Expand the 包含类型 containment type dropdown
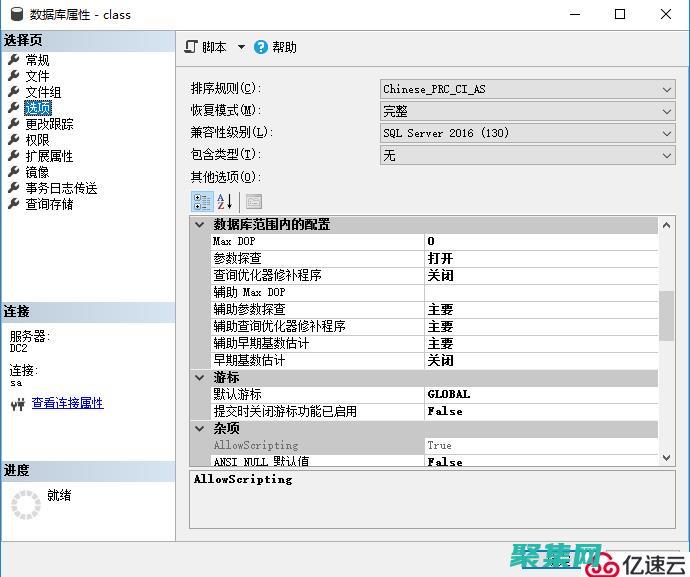 (667, 155)
